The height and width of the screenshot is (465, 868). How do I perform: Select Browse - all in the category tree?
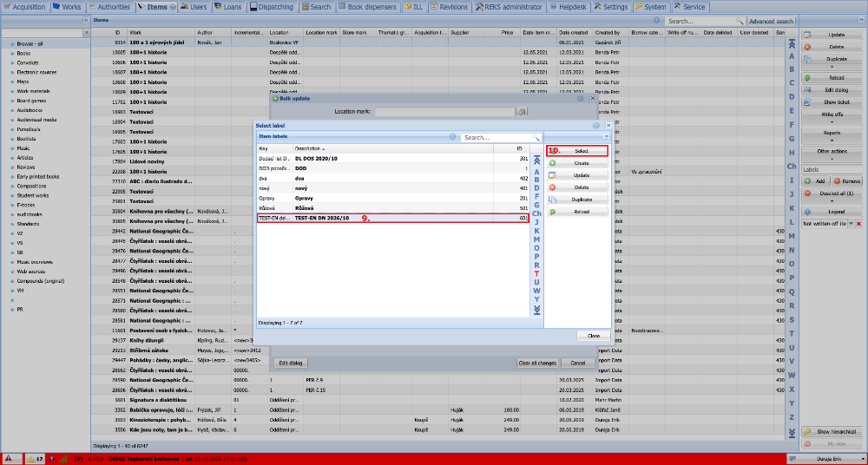[30, 43]
